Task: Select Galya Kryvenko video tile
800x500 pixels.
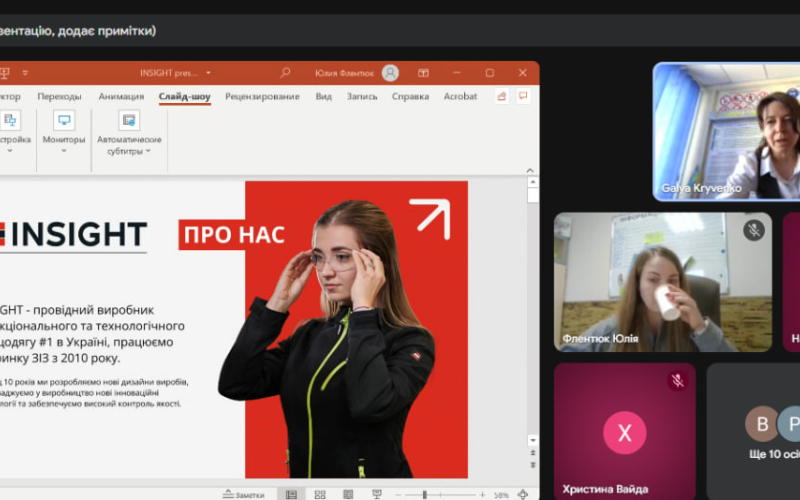Action: (x=727, y=132)
